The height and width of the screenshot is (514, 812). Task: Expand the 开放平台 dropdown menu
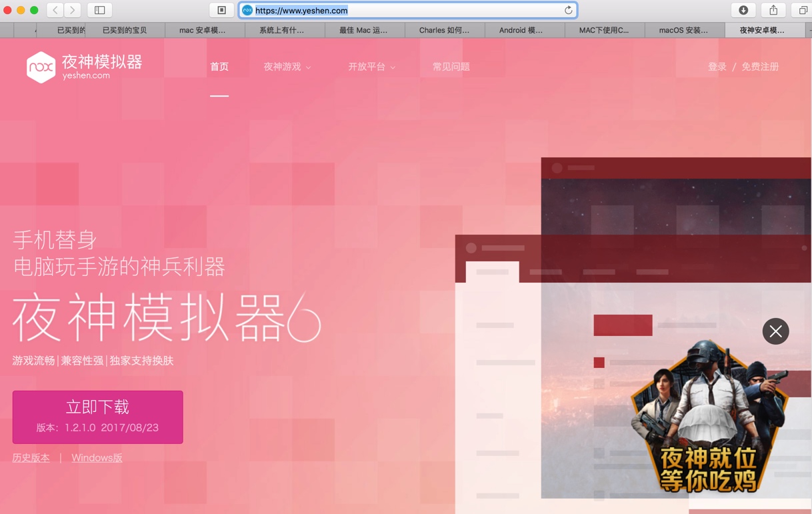click(x=372, y=67)
